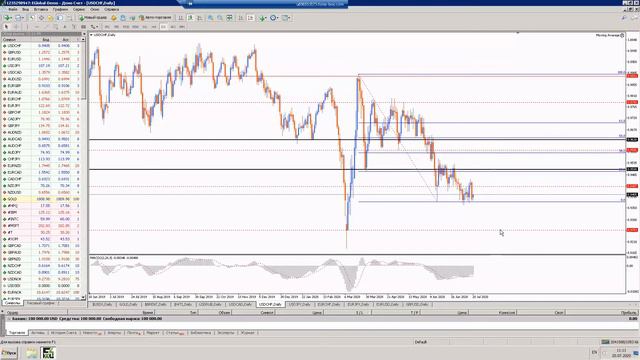
Task: Open the MetaTrader taskbar icon
Action: click(48, 353)
